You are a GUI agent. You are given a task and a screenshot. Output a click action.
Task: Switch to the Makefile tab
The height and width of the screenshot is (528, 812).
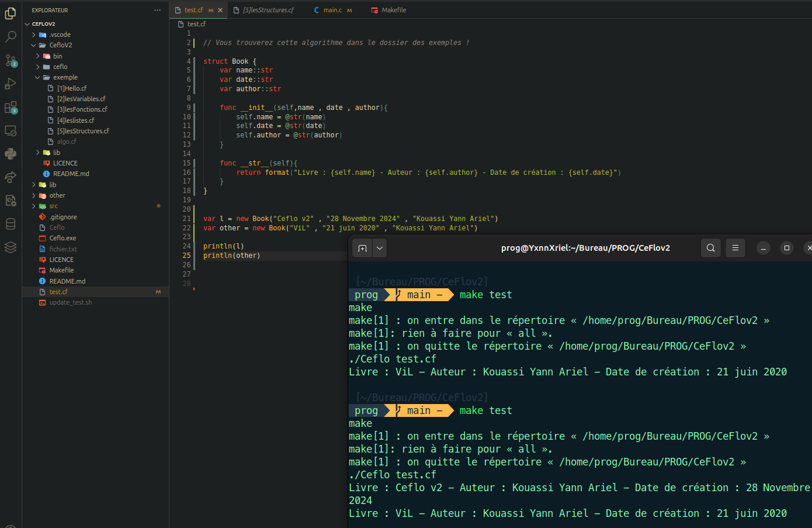(394, 10)
